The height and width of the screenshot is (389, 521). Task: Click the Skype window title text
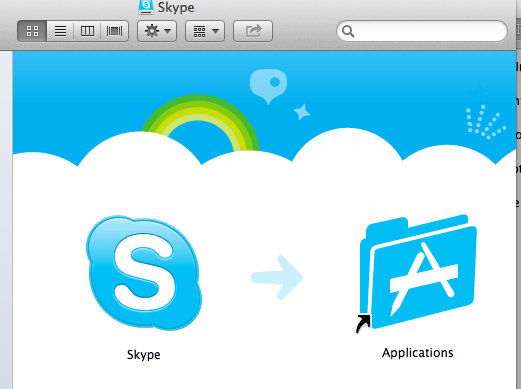(x=176, y=7)
